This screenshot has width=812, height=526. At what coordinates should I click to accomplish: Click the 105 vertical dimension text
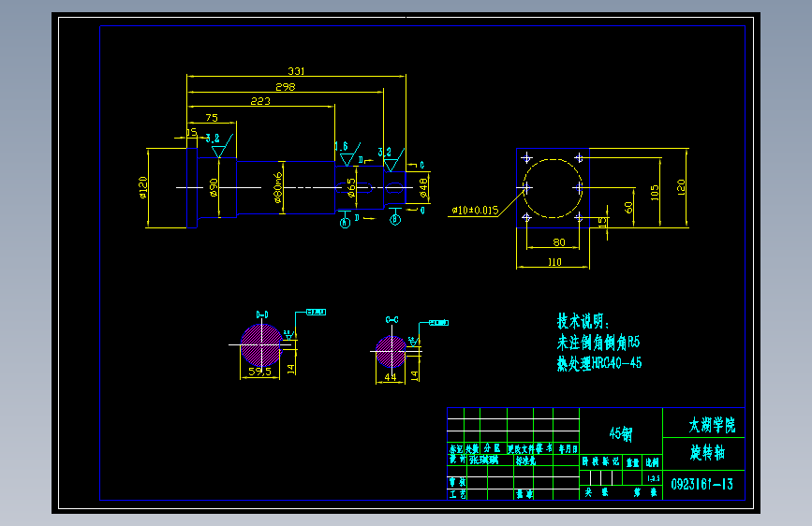tap(655, 193)
